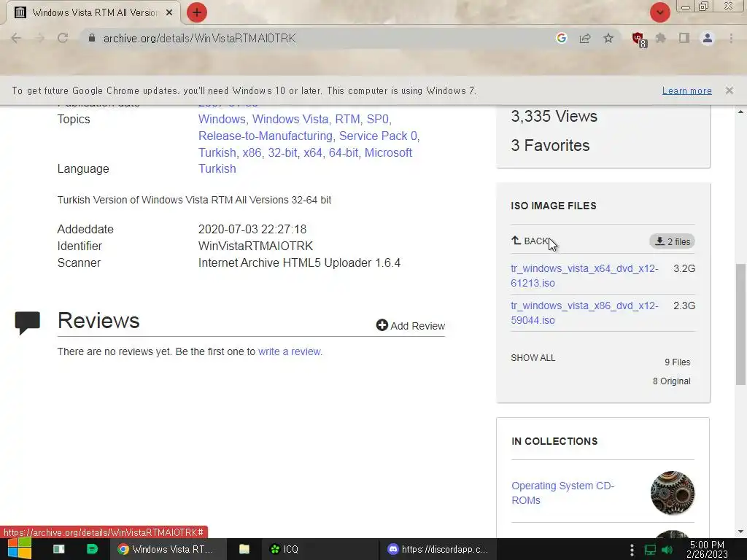The width and height of the screenshot is (747, 560).
Task: Click the gears collection thumbnail
Action: click(672, 493)
